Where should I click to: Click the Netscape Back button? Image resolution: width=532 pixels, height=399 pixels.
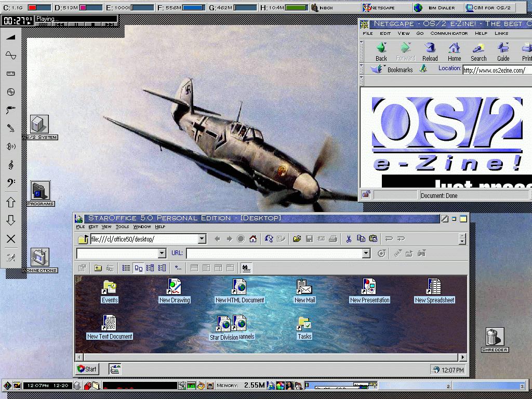(x=381, y=51)
